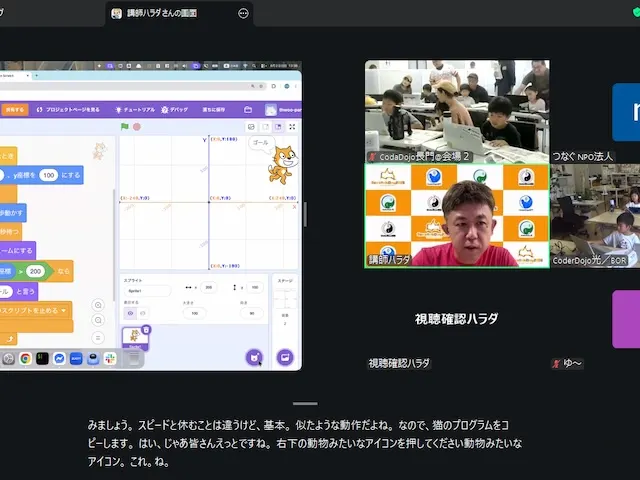Open the stop script block dropdown arrow
640x480 pixels.
click(64, 311)
